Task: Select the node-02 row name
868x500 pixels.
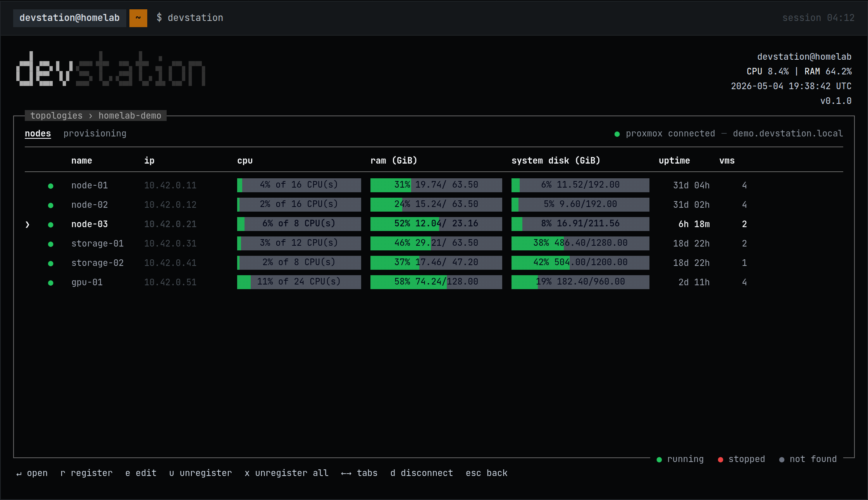Action: click(x=90, y=205)
